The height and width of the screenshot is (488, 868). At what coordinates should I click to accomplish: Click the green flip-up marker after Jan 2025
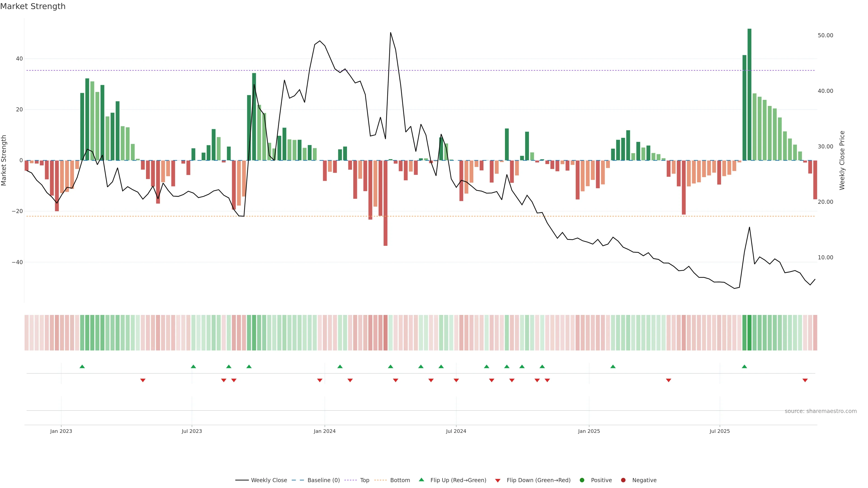point(613,366)
